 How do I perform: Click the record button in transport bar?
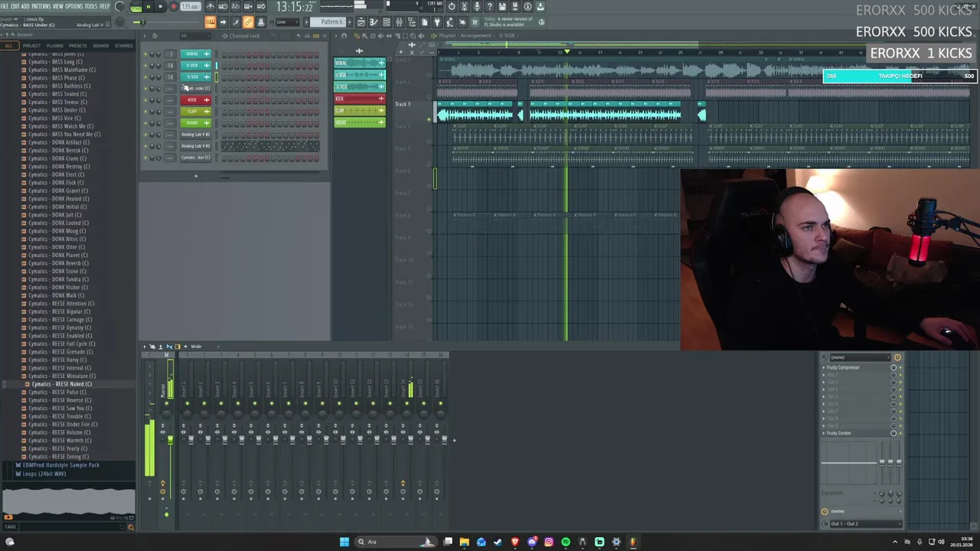[x=174, y=6]
